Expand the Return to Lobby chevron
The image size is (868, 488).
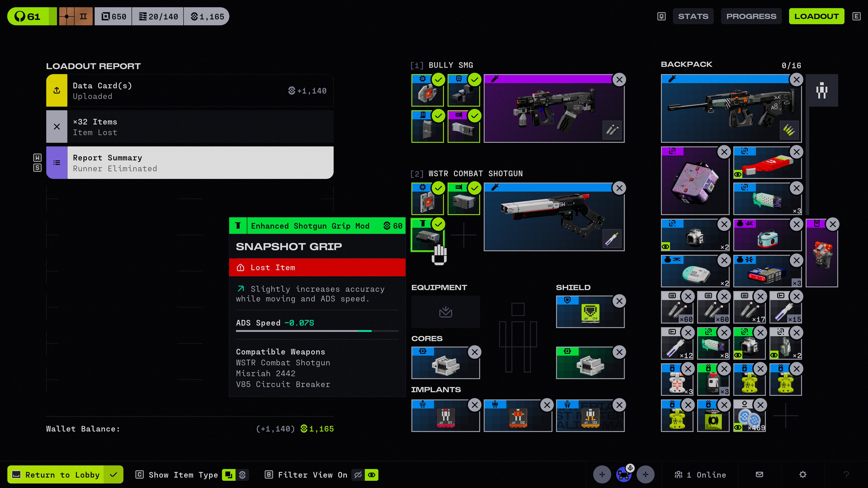tap(113, 474)
